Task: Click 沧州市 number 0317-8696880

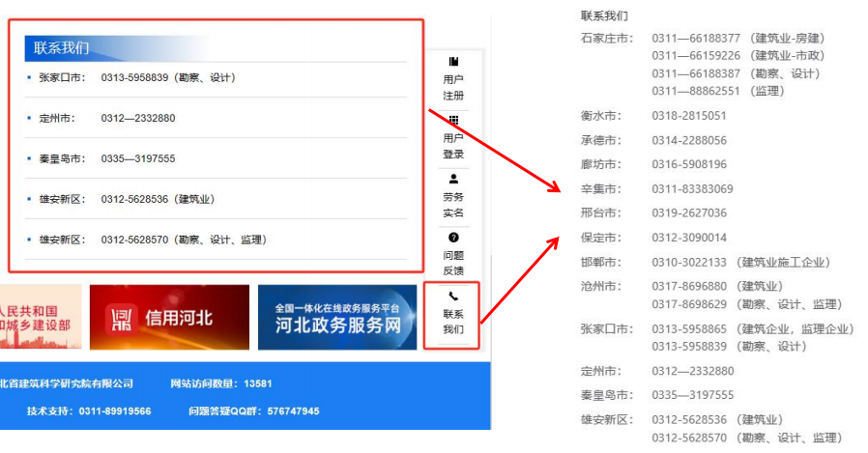Action: coord(688,287)
